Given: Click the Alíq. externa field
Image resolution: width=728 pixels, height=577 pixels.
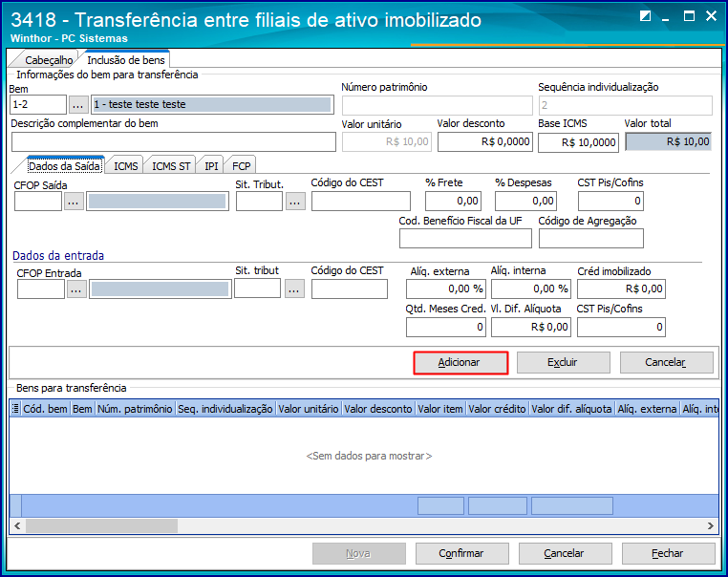Looking at the screenshot, I should (446, 289).
